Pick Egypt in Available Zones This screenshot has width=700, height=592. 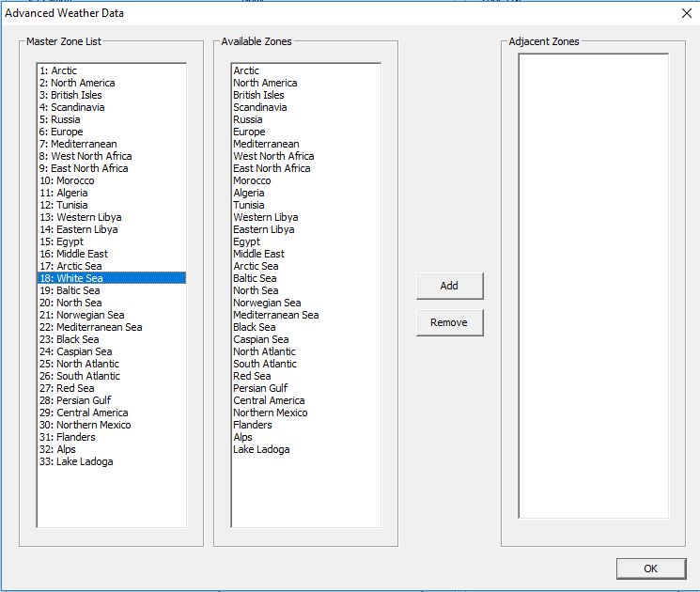[306, 241]
